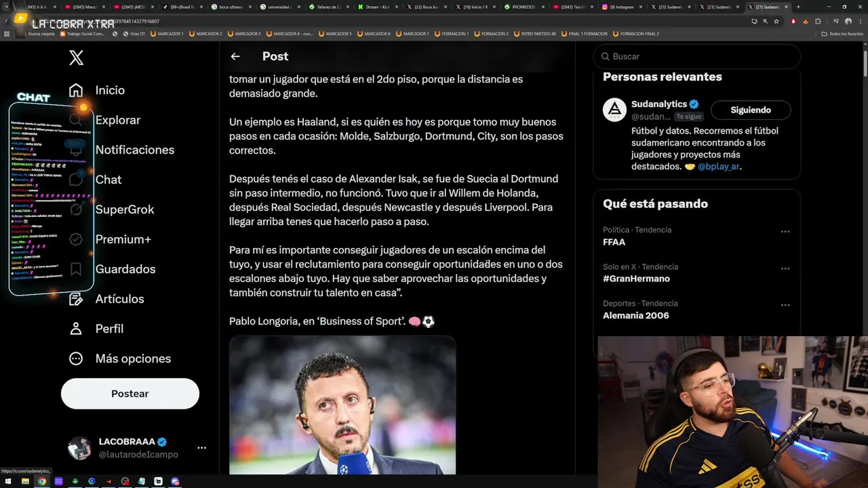Screen dimensions: 868x488
Task: Switch to the Stream - Kick tab
Action: pos(379,7)
